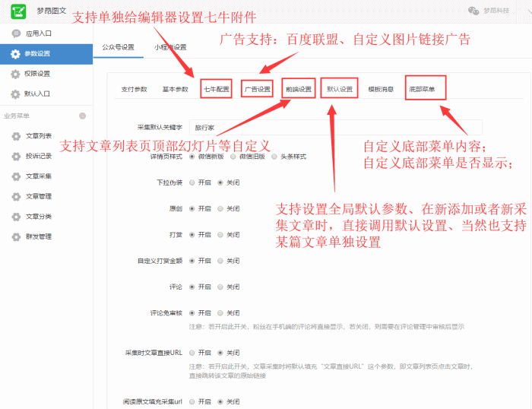Set 阅读原文填充采集url to 开启
Image resolution: width=532 pixels, height=409 pixels.
pyautogui.click(x=192, y=402)
